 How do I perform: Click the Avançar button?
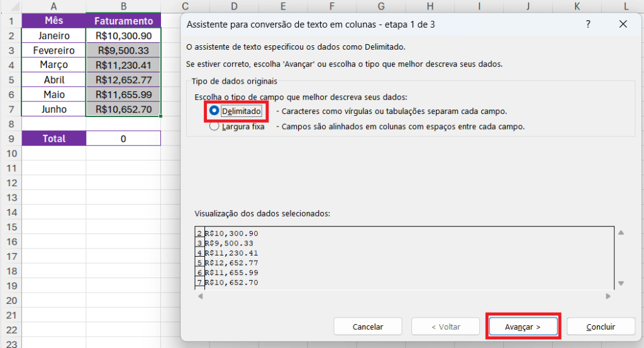523,327
